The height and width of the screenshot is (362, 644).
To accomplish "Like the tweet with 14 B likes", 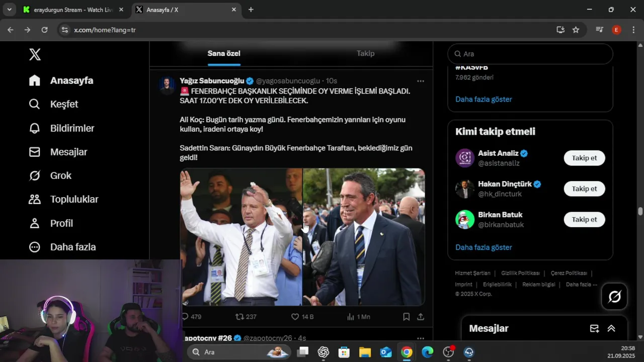I will 302,317.
